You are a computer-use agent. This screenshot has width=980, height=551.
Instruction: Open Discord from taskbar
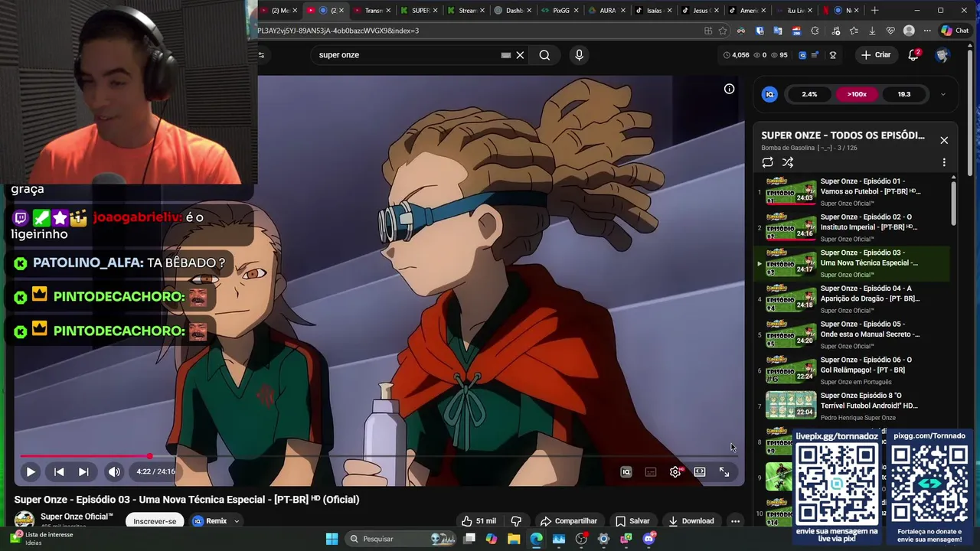point(648,539)
